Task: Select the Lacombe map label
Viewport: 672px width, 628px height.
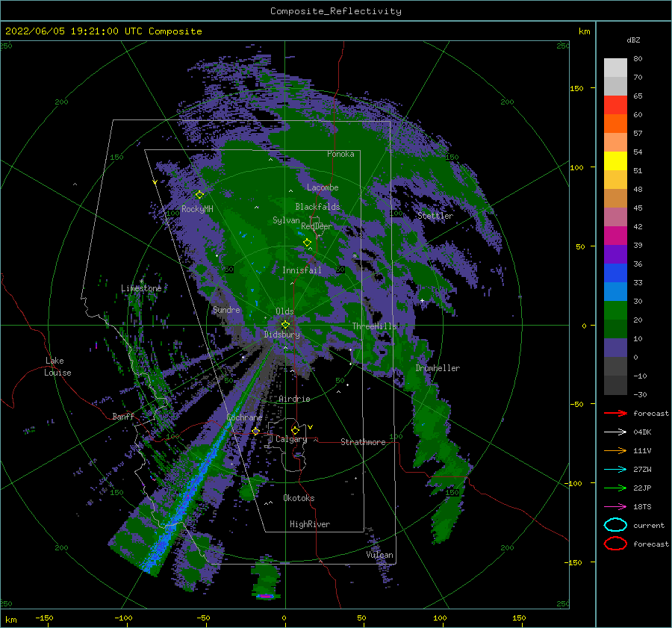Action: coord(323,187)
